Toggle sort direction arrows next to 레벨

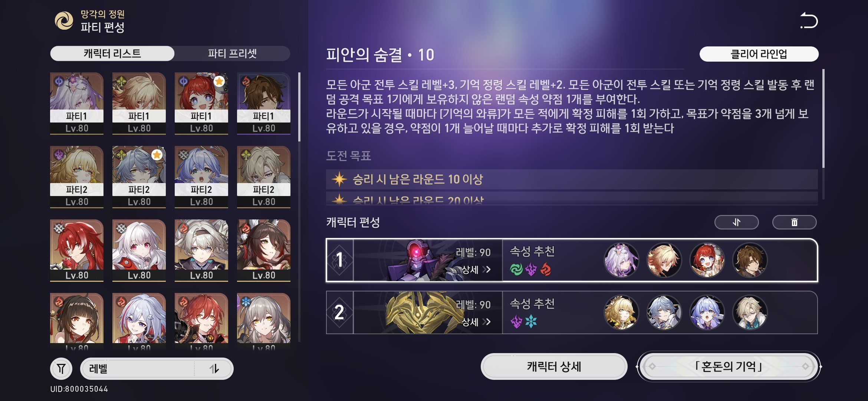tap(214, 369)
